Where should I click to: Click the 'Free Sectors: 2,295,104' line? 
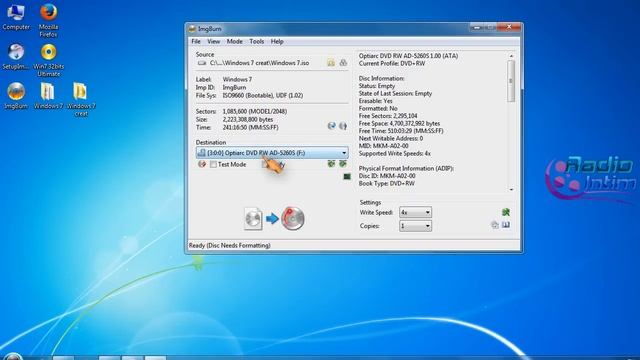pyautogui.click(x=388, y=116)
